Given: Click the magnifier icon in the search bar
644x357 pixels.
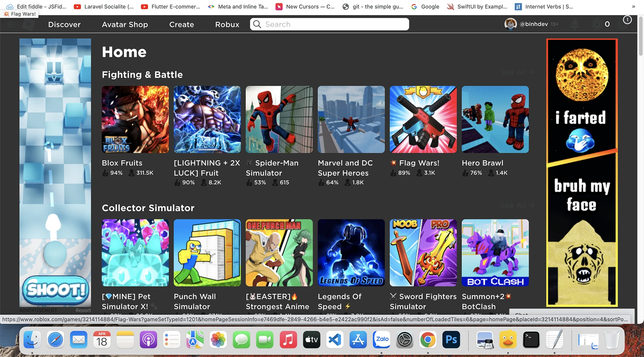Looking at the screenshot, I should (257, 24).
